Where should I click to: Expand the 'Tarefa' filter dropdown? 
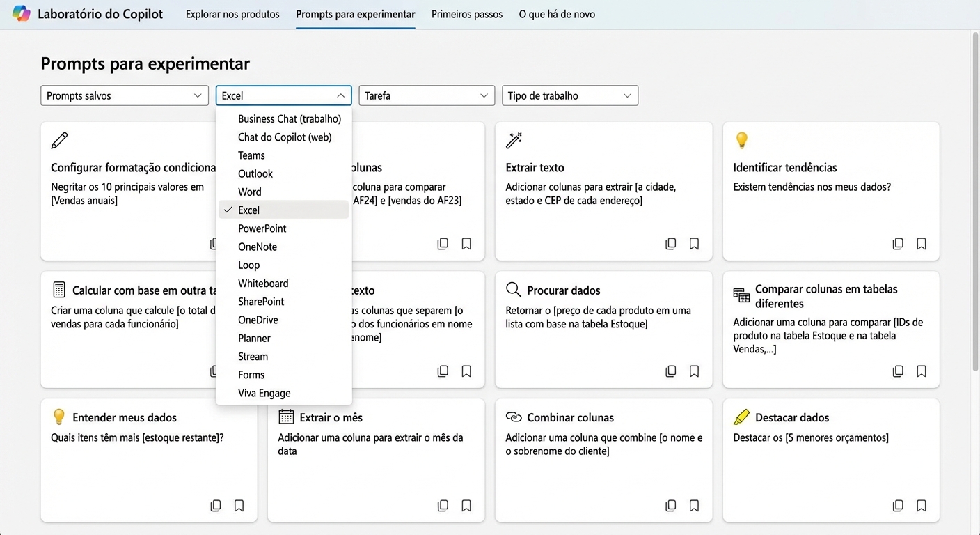[x=426, y=96]
